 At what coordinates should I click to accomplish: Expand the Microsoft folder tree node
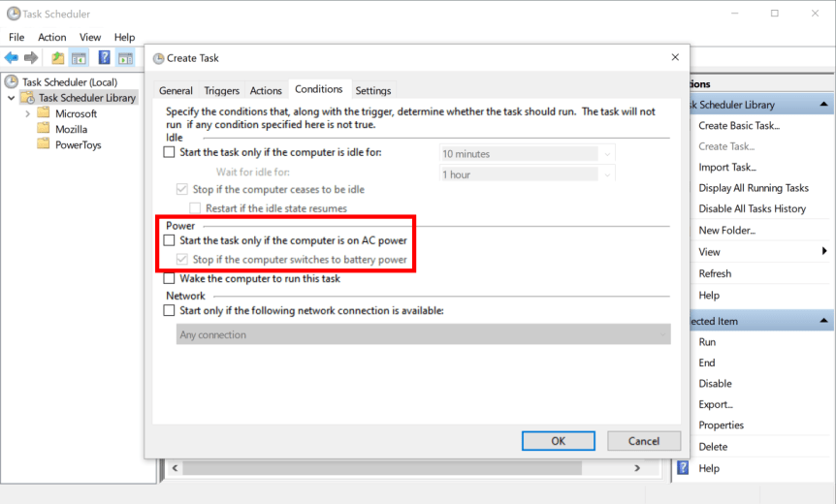(28, 113)
